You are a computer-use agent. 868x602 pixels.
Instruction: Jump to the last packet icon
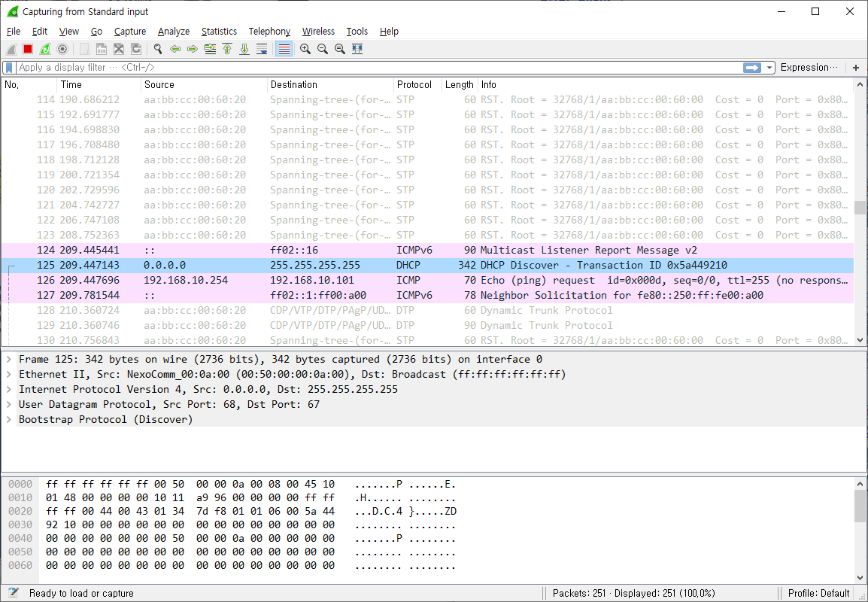244,50
